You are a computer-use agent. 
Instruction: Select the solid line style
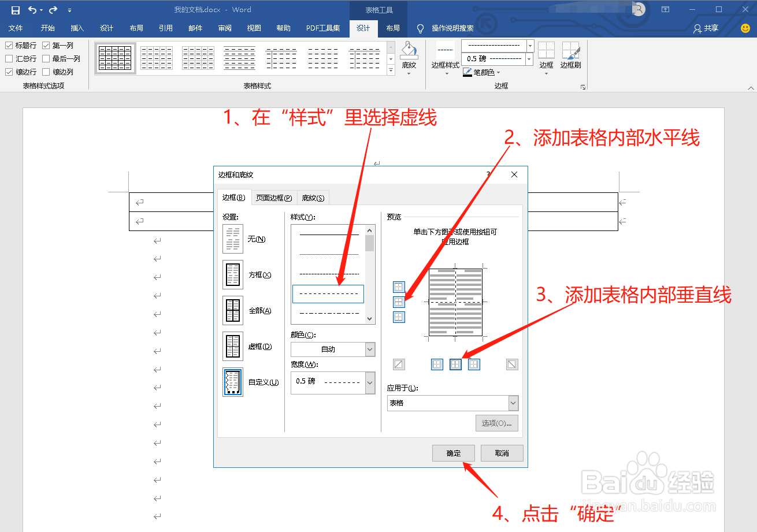(x=329, y=235)
